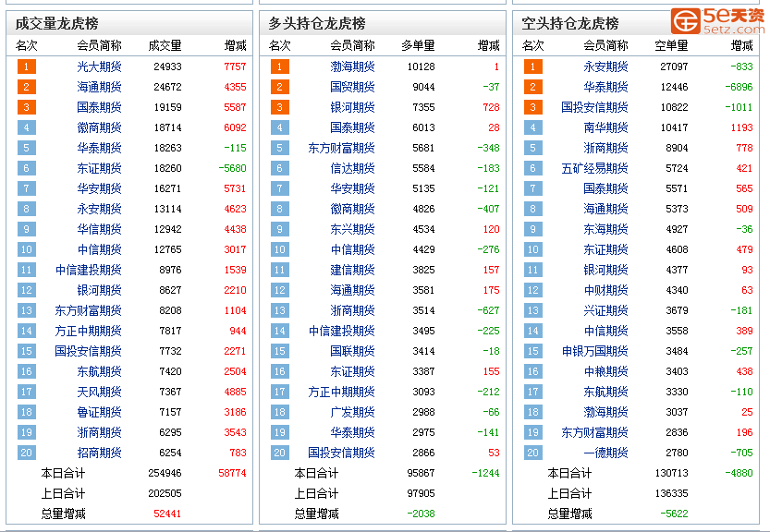Open 国贸期货 member link

[352, 87]
